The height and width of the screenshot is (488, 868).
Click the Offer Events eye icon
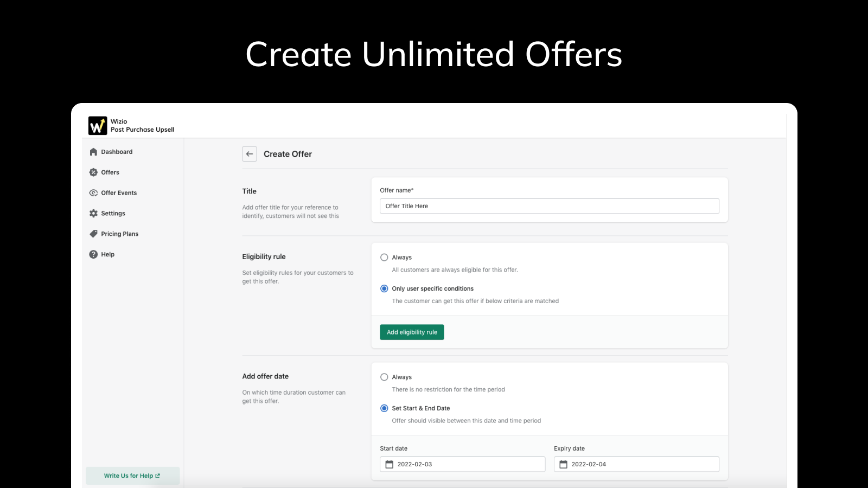click(x=93, y=192)
